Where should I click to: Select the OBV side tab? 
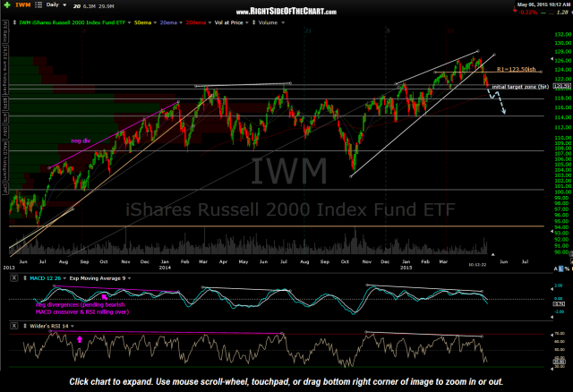(5, 132)
